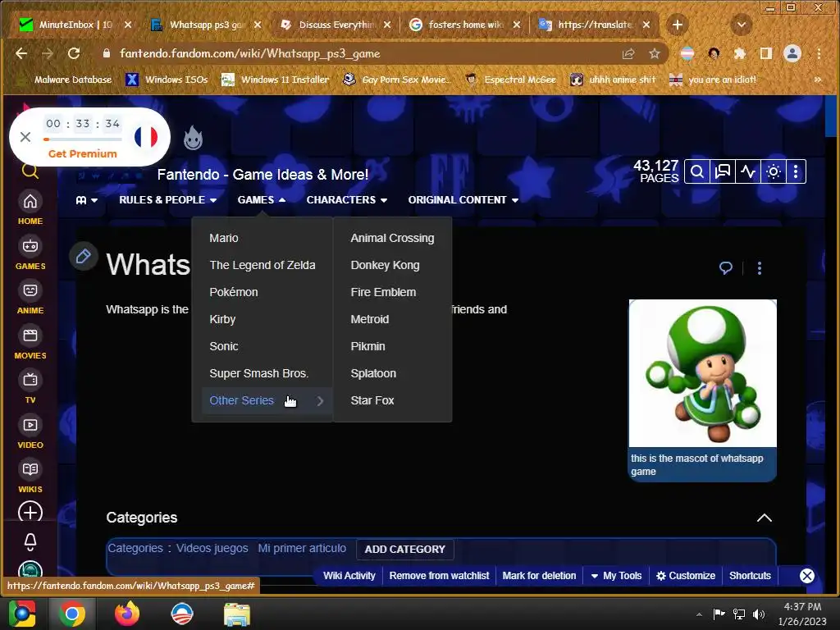
Task: Click the France flag in VPN widget
Action: (146, 137)
